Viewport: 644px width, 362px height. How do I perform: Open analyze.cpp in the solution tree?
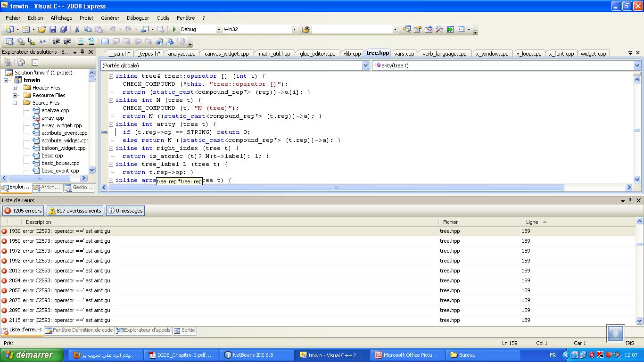(x=55, y=110)
